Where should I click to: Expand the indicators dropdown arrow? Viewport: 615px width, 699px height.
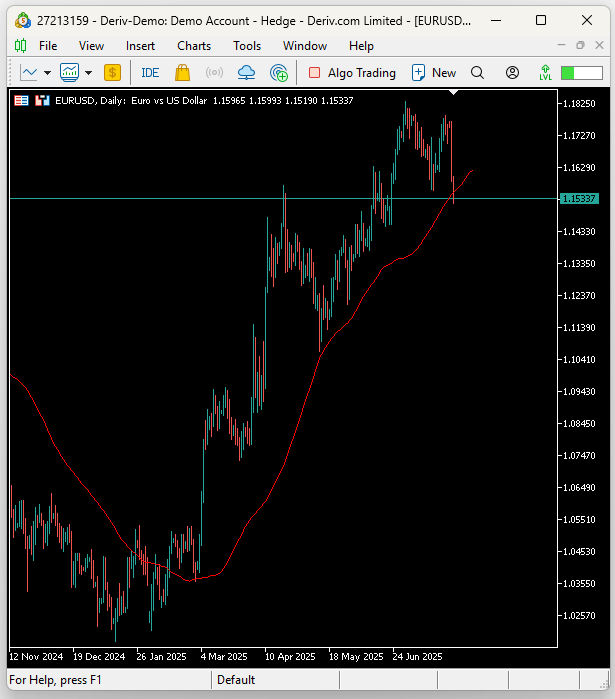point(88,73)
